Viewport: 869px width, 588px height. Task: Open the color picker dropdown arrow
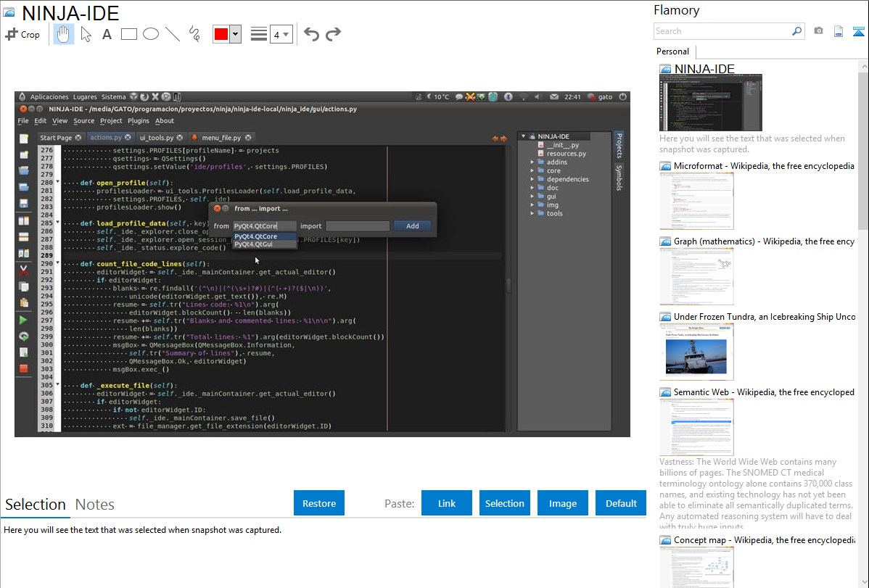235,34
